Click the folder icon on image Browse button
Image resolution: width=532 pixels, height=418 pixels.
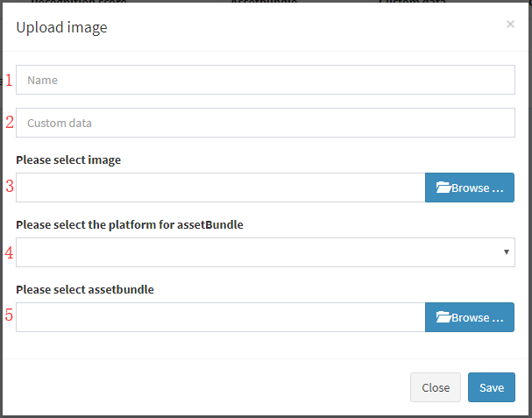pyautogui.click(x=443, y=188)
